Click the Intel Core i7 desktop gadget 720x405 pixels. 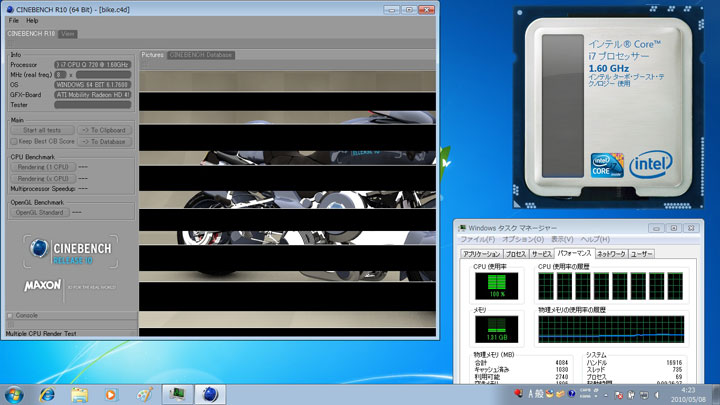[x=608, y=108]
